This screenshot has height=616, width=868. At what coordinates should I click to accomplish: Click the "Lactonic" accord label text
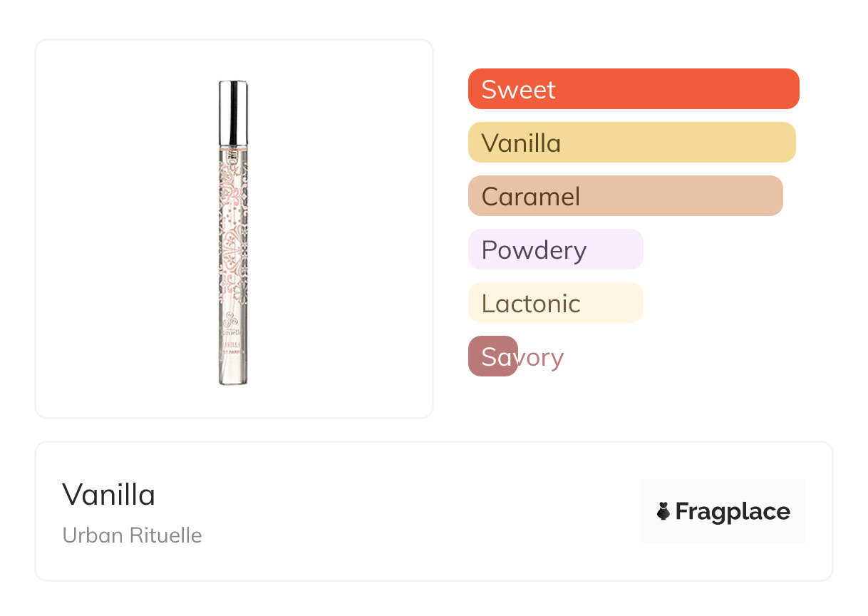(531, 304)
